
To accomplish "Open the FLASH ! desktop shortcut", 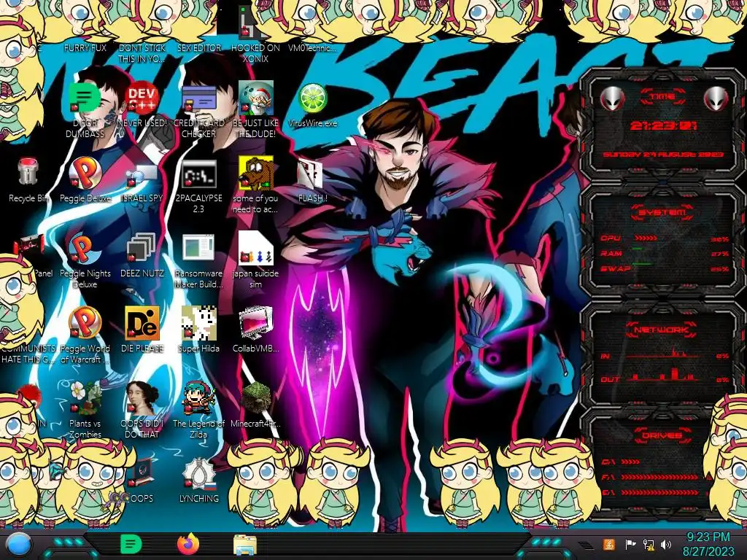I will 311,174.
